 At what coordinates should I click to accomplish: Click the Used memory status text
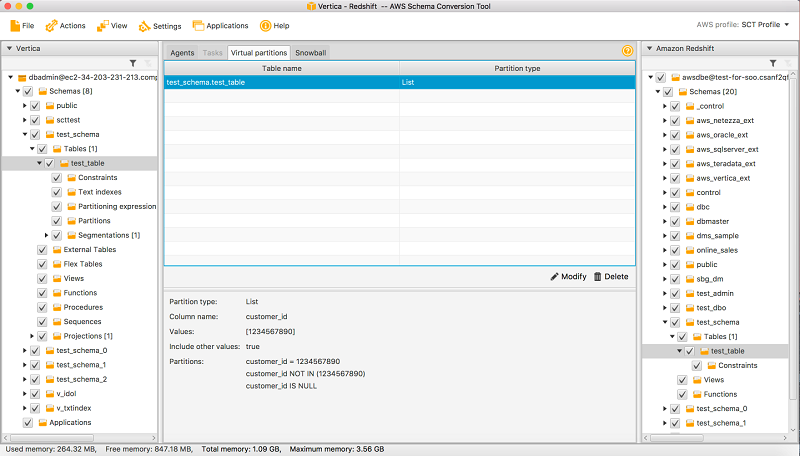[51, 449]
